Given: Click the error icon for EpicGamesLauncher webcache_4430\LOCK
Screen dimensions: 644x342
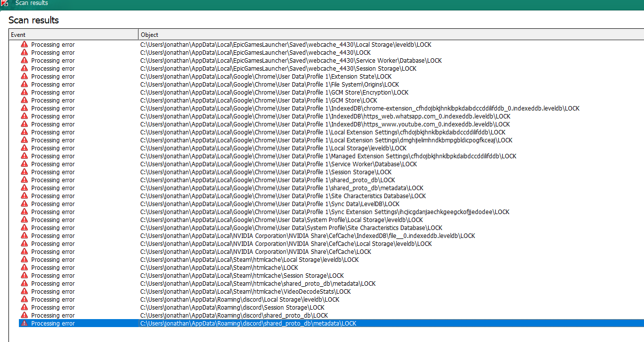Looking at the screenshot, I should point(24,52).
